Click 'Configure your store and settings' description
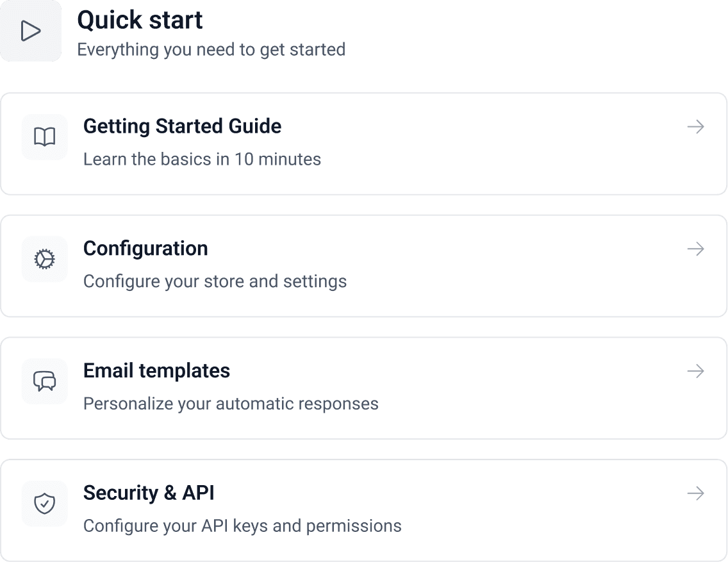The width and height of the screenshot is (728, 562). (215, 281)
